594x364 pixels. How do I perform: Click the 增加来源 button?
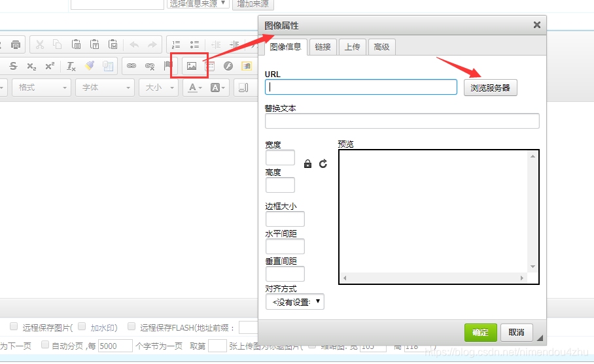pos(253,4)
